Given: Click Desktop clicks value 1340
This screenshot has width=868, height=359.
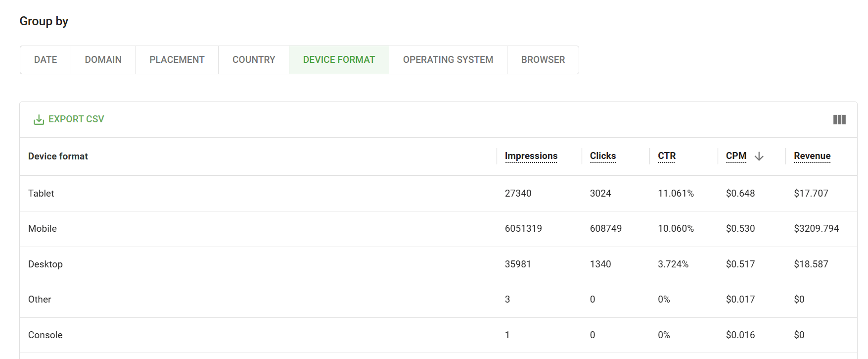Looking at the screenshot, I should click(x=600, y=264).
